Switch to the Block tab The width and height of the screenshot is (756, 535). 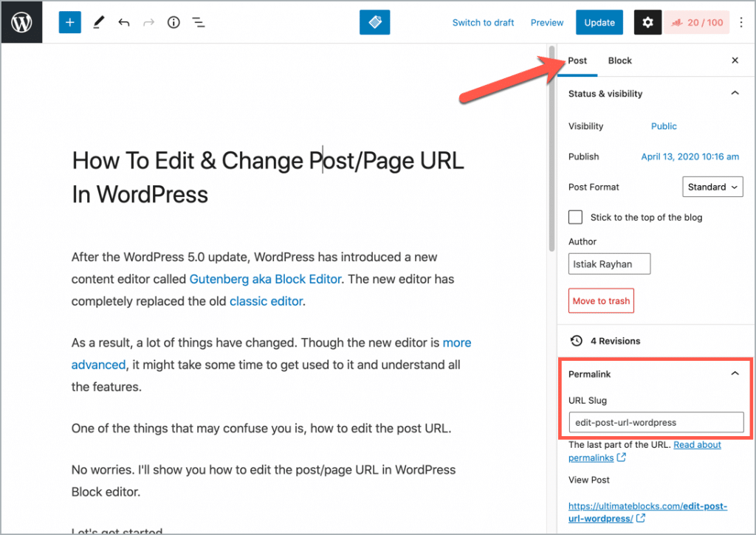pyautogui.click(x=619, y=61)
